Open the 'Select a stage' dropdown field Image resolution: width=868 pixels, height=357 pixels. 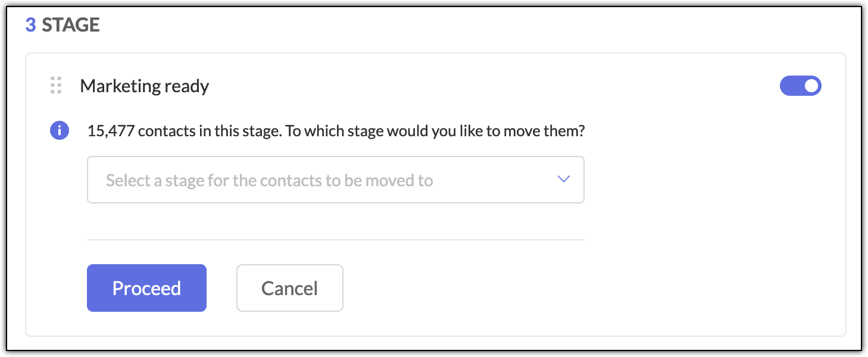pos(335,180)
